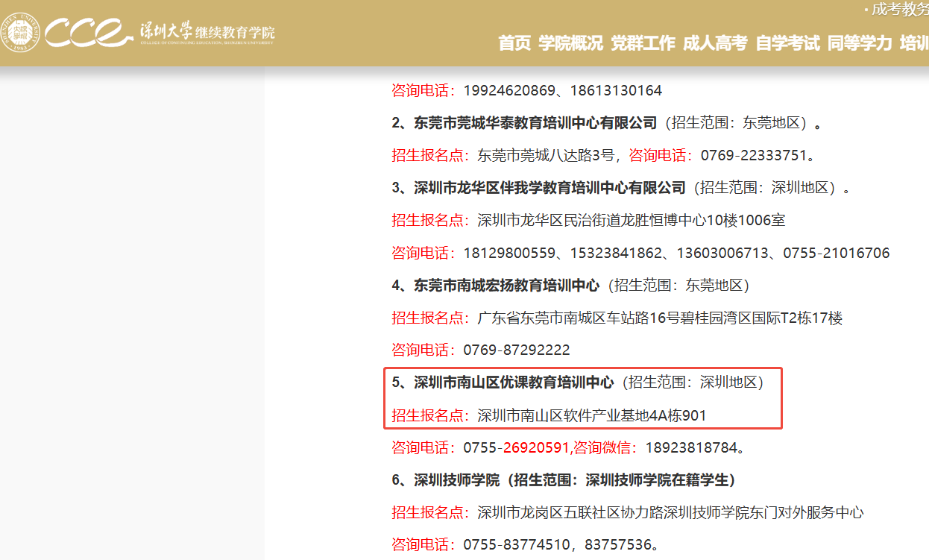The height and width of the screenshot is (560, 929).
Task: Open the 成考教务 link at top right
Action: pos(899,9)
